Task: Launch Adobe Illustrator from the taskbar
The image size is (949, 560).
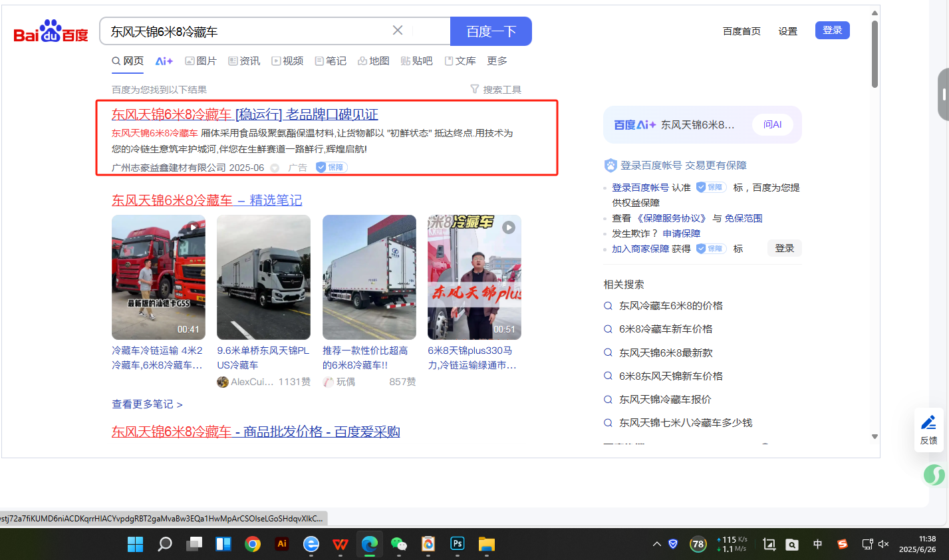Action: pos(282,544)
